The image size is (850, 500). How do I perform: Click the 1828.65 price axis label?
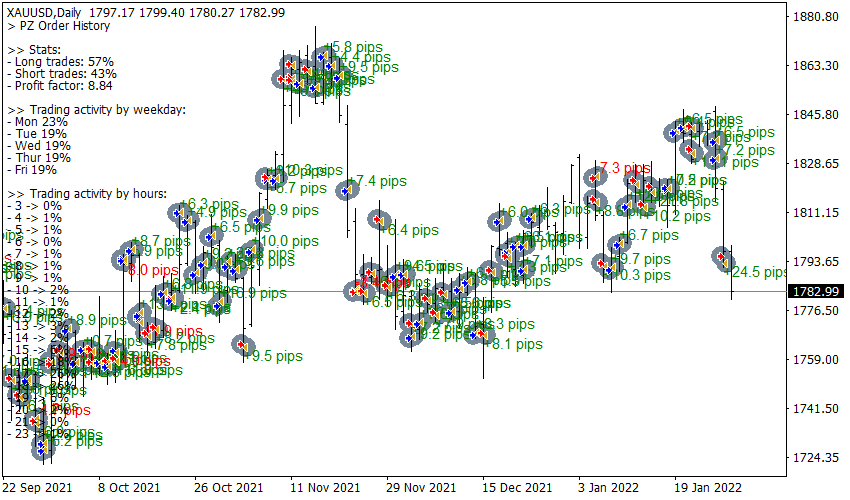click(x=815, y=164)
